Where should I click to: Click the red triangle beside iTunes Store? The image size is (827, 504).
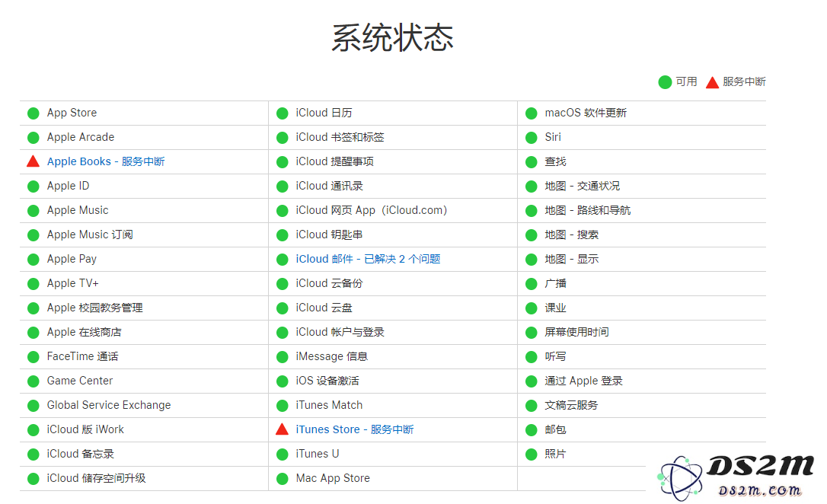pos(283,429)
